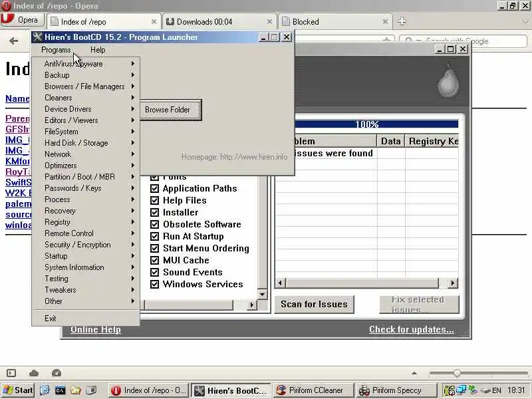Viewport: 532px width, 399px height.
Task: Expand Backup submenu
Action: pyautogui.click(x=86, y=75)
